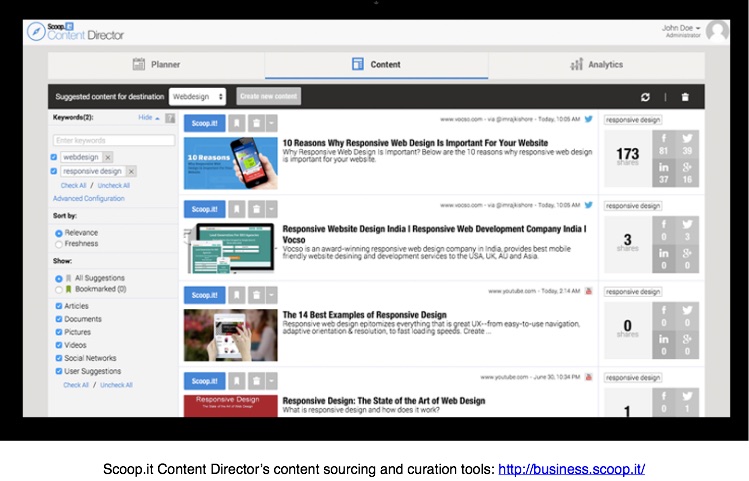Open dropdown arrow on Vocso article

(271, 209)
